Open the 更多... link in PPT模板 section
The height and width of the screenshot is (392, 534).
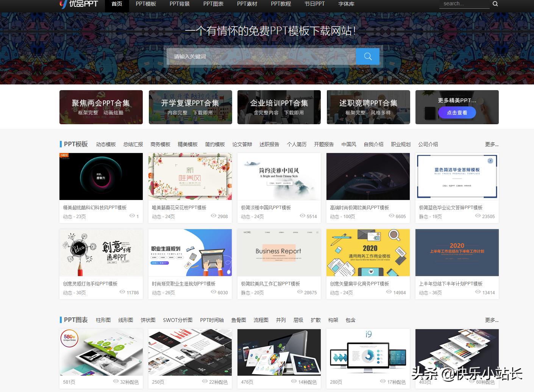pyautogui.click(x=491, y=144)
